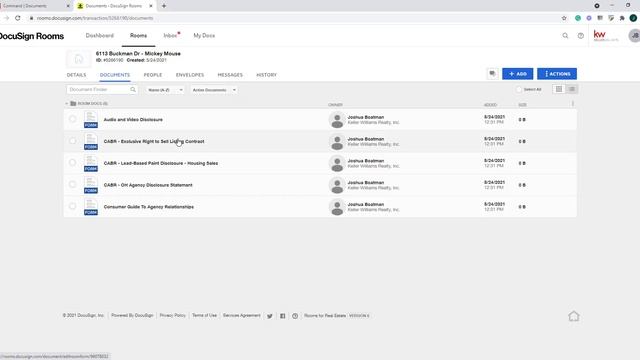Open CABR Lead-Based Paint Disclosure document
This screenshot has width=640, height=360.
coord(161,163)
